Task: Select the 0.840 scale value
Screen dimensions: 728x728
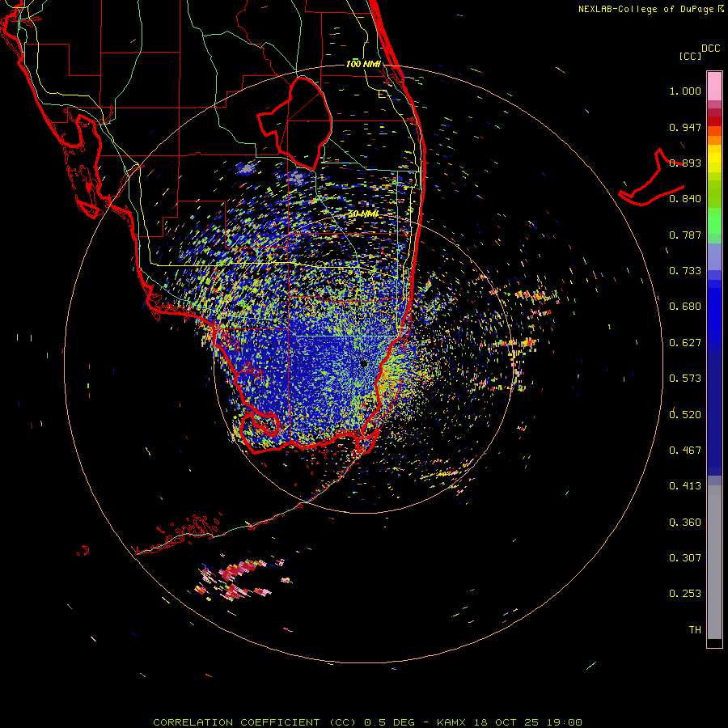Action: 685,199
